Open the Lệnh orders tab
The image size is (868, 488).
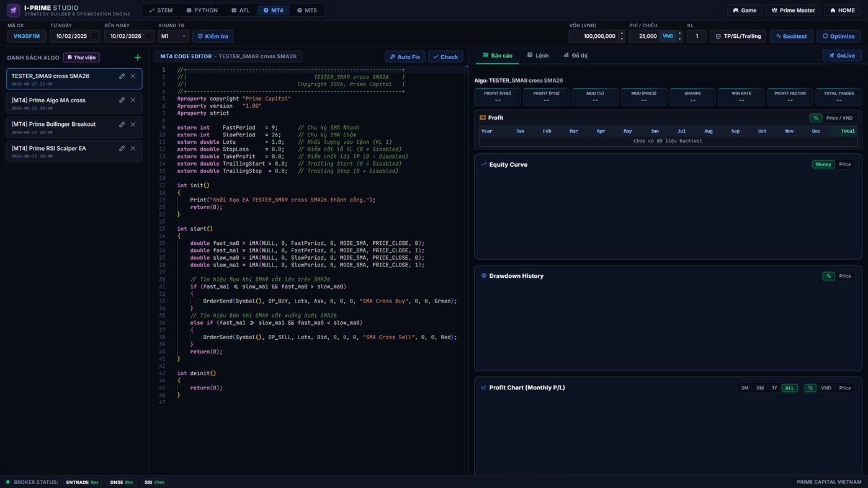coord(538,55)
